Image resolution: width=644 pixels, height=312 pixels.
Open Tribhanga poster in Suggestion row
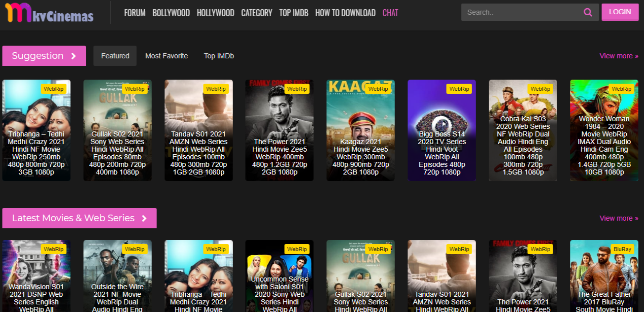(37, 130)
